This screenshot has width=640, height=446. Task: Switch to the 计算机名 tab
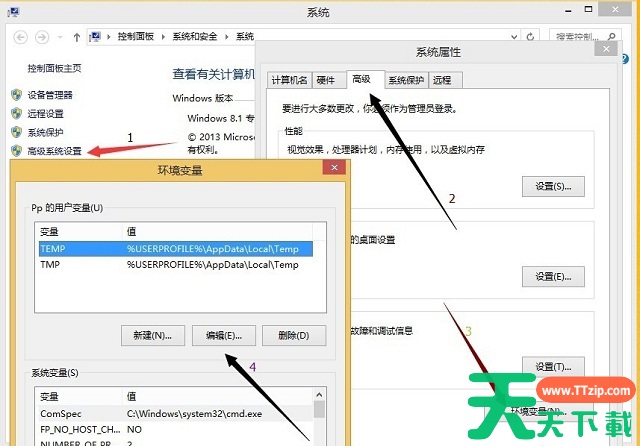289,80
